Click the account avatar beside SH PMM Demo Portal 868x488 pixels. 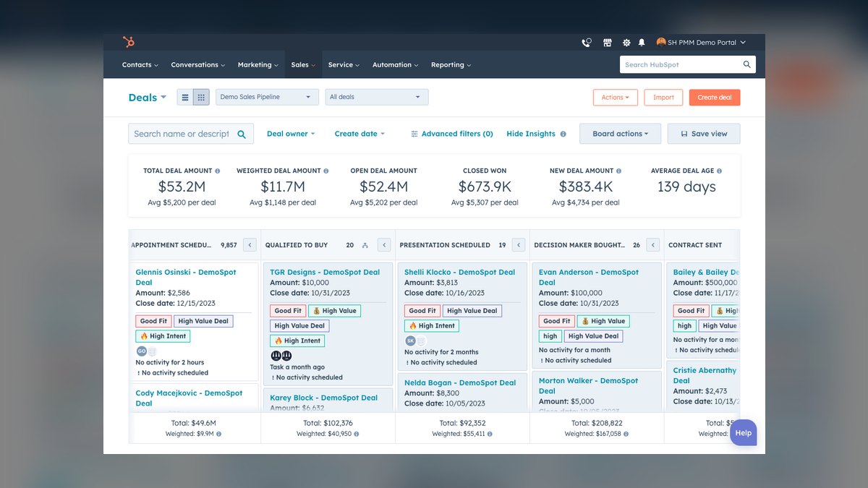point(661,42)
